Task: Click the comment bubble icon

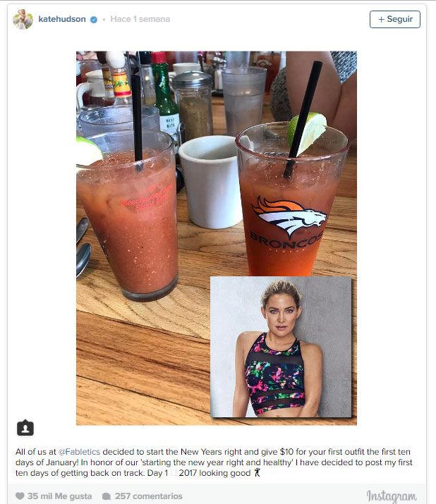Action: [107, 496]
